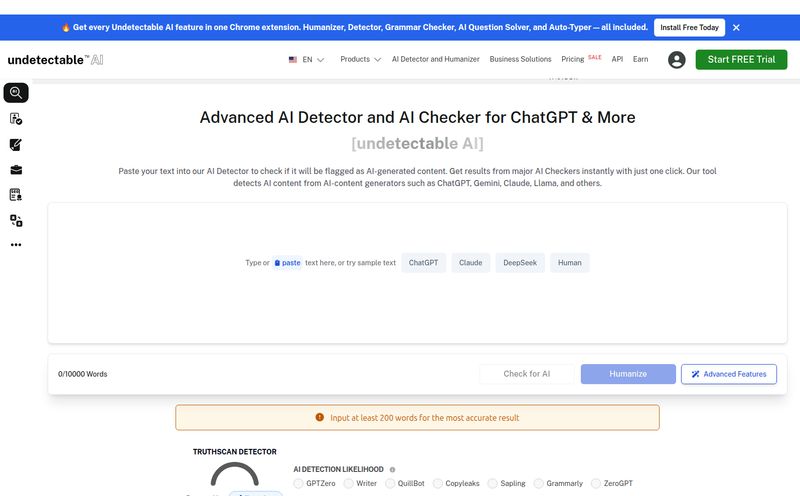Image resolution: width=800 pixels, height=496 pixels.
Task: Click the paste button in text area
Action: click(287, 263)
